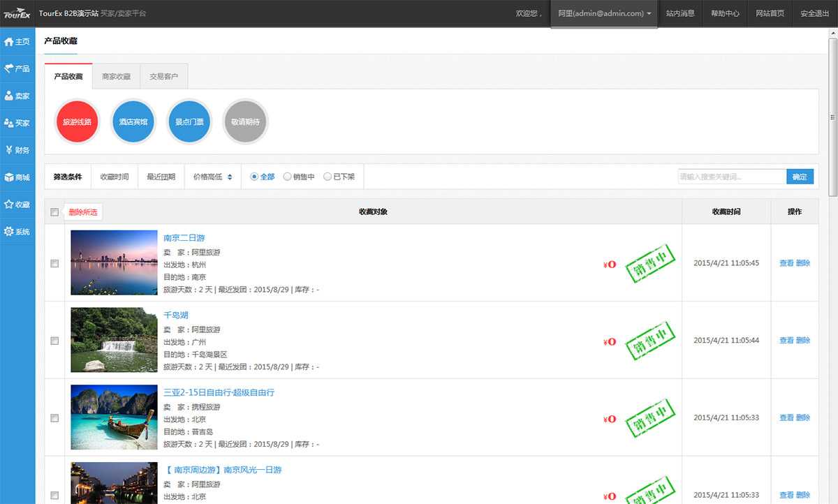Toggle the select-all checkbox in header
Image resolution: width=838 pixels, height=504 pixels.
[x=54, y=212]
